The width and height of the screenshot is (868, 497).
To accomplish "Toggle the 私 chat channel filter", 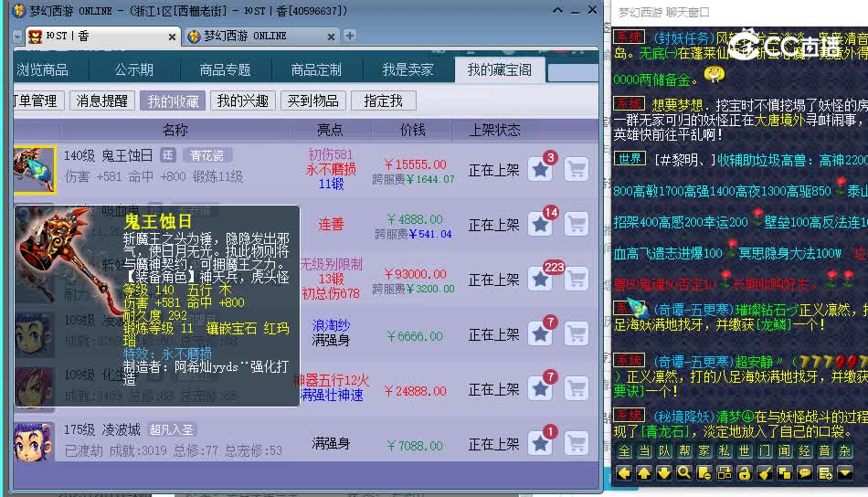I will pyautogui.click(x=725, y=451).
